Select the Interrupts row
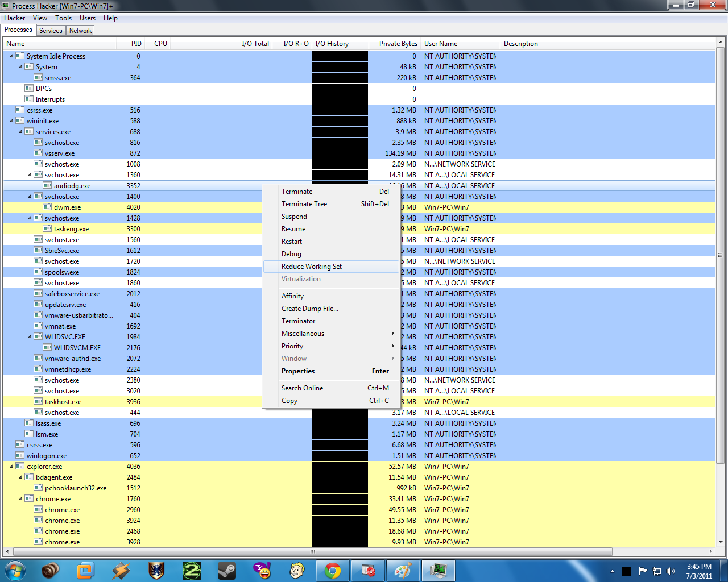 (359, 99)
